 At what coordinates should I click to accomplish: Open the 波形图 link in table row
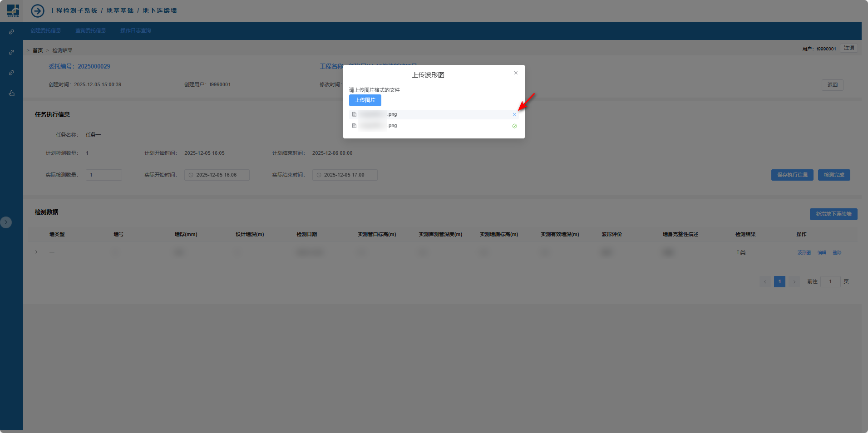(804, 253)
